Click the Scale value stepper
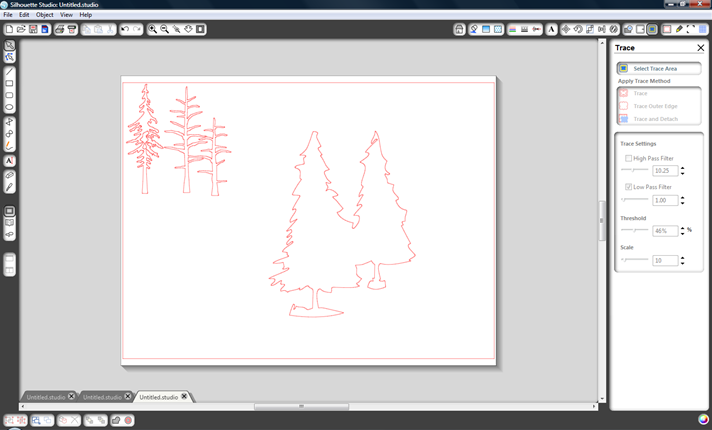The width and height of the screenshot is (712, 430). [x=682, y=260]
